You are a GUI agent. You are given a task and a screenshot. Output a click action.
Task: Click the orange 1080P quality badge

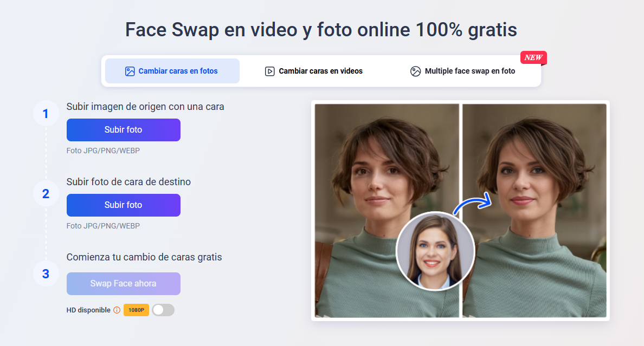[136, 310]
